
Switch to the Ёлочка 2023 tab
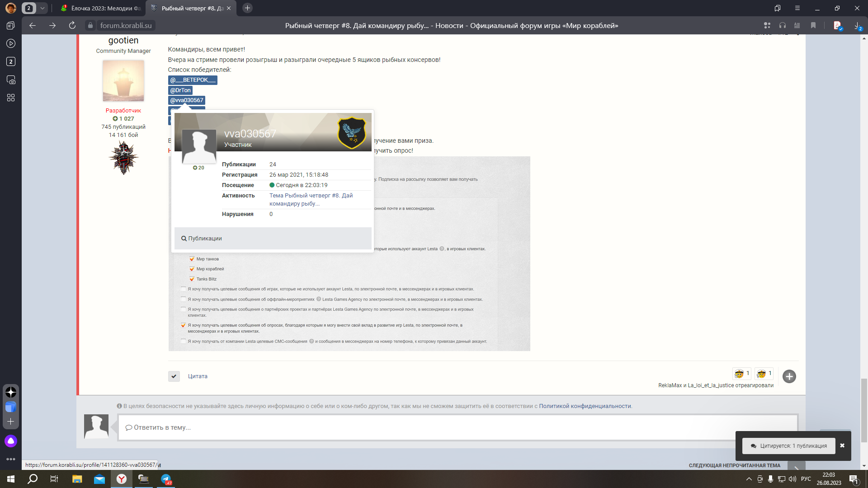101,8
